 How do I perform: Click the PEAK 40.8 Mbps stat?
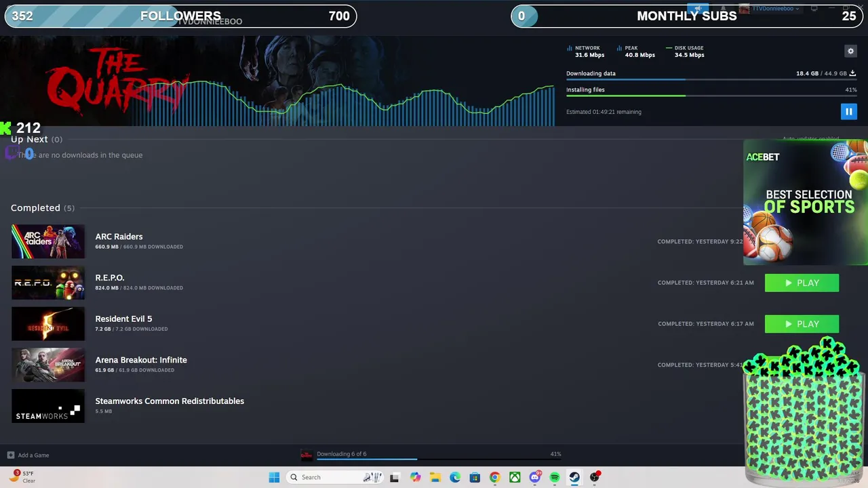(x=636, y=52)
